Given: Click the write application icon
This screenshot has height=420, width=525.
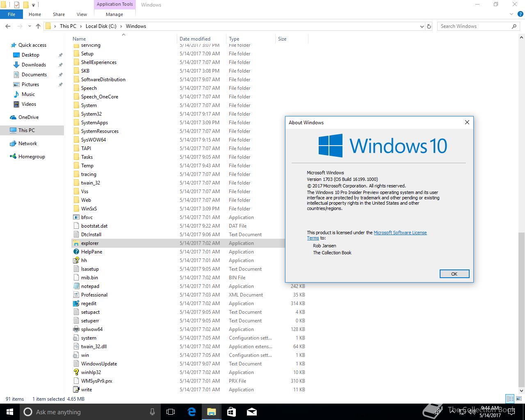Looking at the screenshot, I should 76,390.
